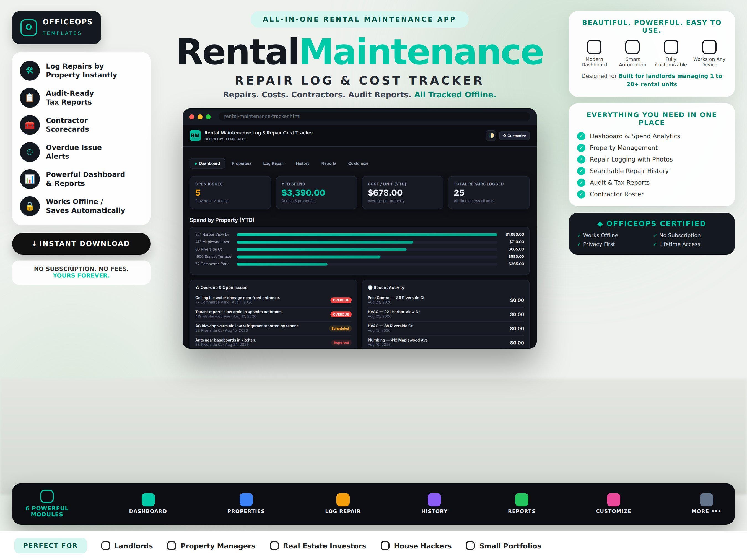Viewport: 747px width, 560px height.
Task: Open the Log Repair tab
Action: pyautogui.click(x=274, y=163)
